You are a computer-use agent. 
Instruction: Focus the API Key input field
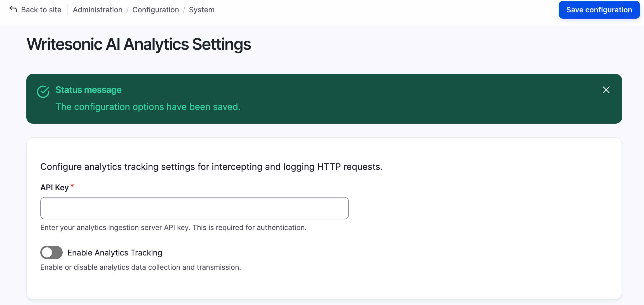point(194,208)
